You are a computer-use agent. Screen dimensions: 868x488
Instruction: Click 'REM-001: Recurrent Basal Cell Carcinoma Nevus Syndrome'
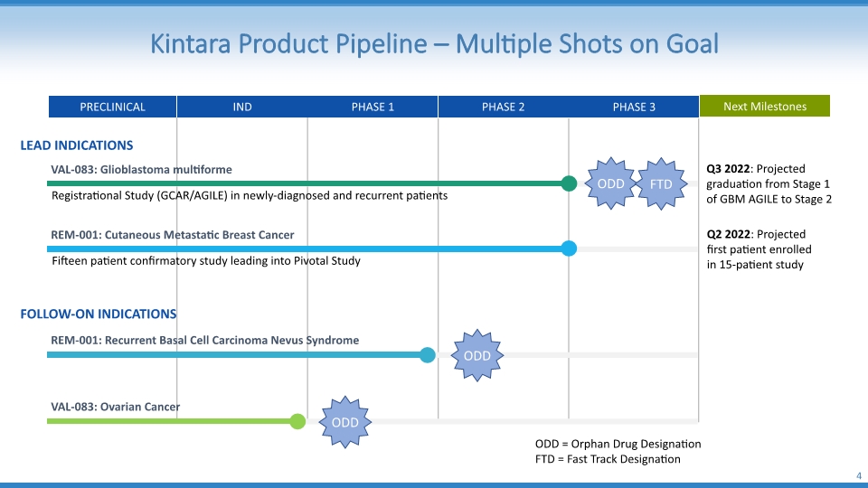coord(205,341)
